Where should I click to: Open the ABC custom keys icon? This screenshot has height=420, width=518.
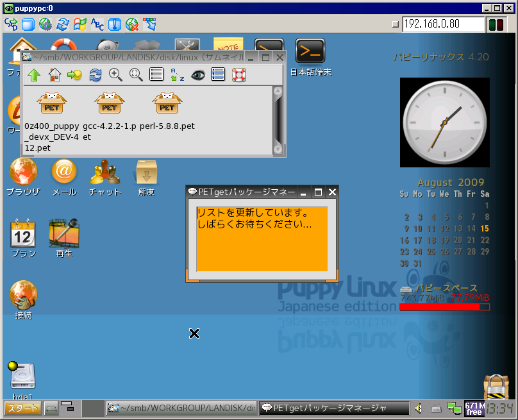(97, 24)
